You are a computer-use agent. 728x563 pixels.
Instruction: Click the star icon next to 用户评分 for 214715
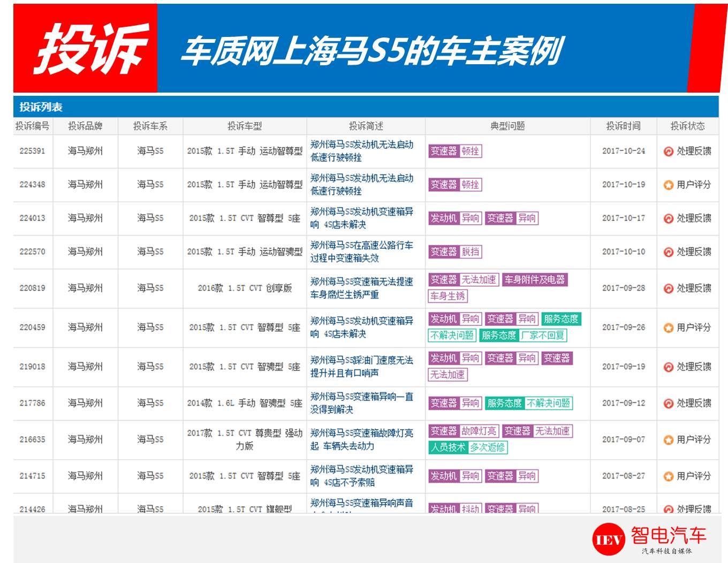(668, 475)
